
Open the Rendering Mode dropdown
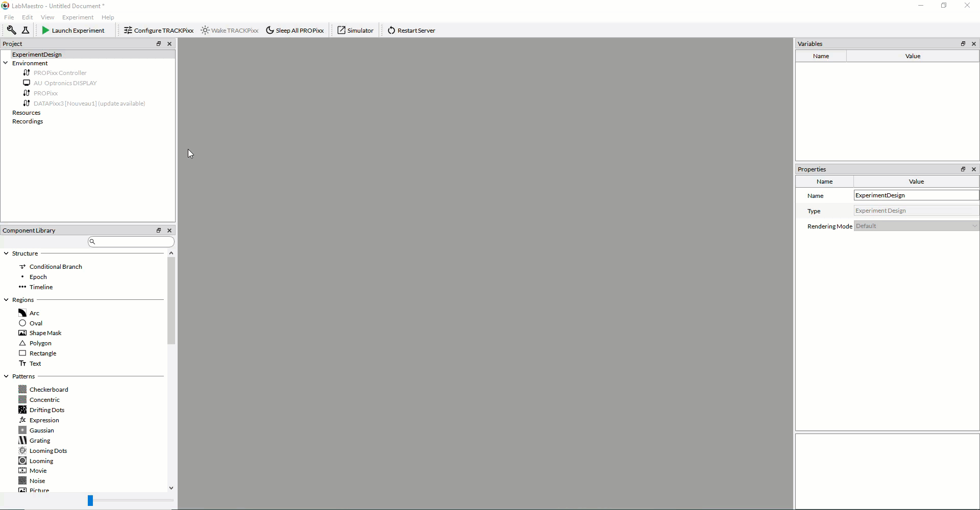pyautogui.click(x=974, y=226)
